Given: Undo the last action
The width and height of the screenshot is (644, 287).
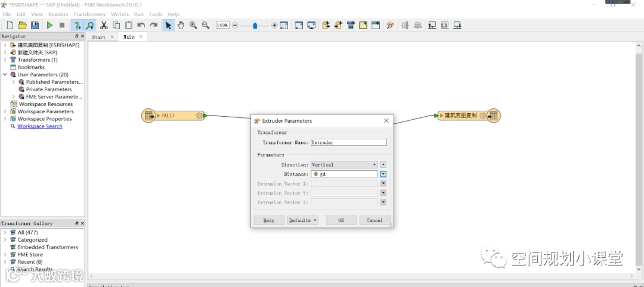Looking at the screenshot, I should (141, 26).
